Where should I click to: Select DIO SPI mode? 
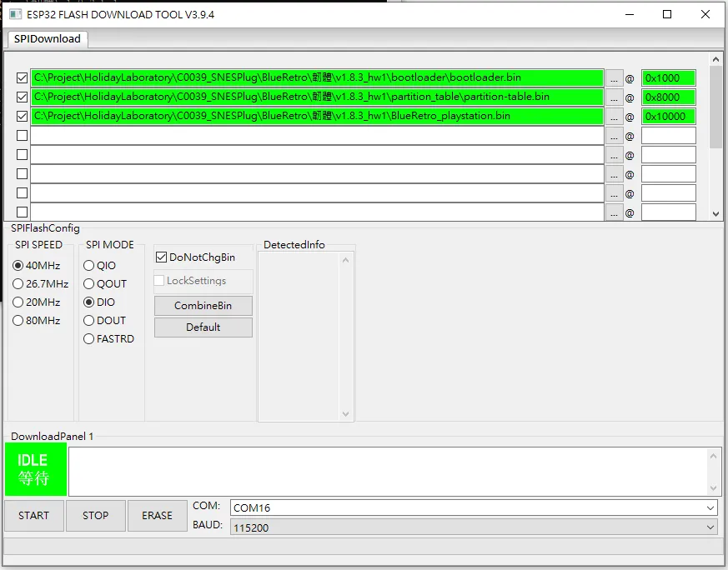coord(99,302)
